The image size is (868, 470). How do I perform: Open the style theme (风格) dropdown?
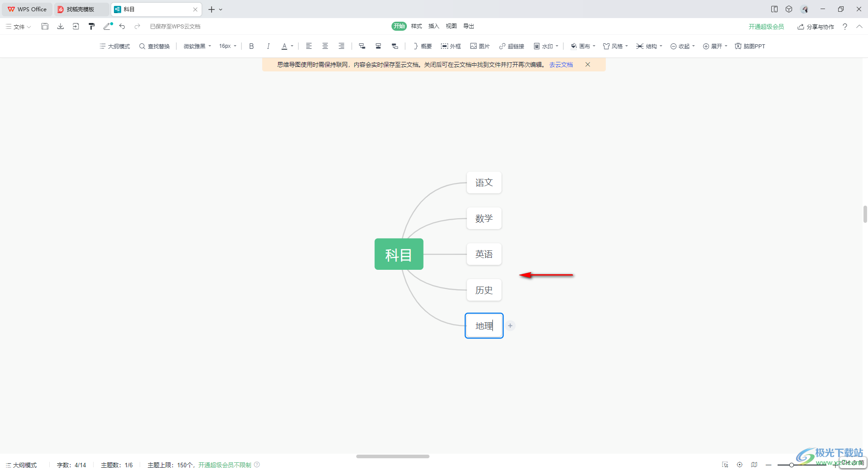pyautogui.click(x=616, y=46)
